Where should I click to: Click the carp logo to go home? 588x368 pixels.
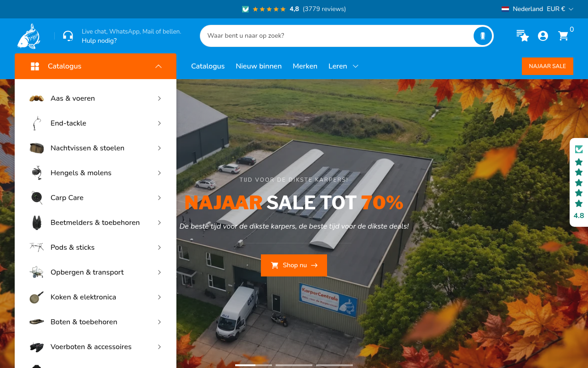click(x=29, y=36)
